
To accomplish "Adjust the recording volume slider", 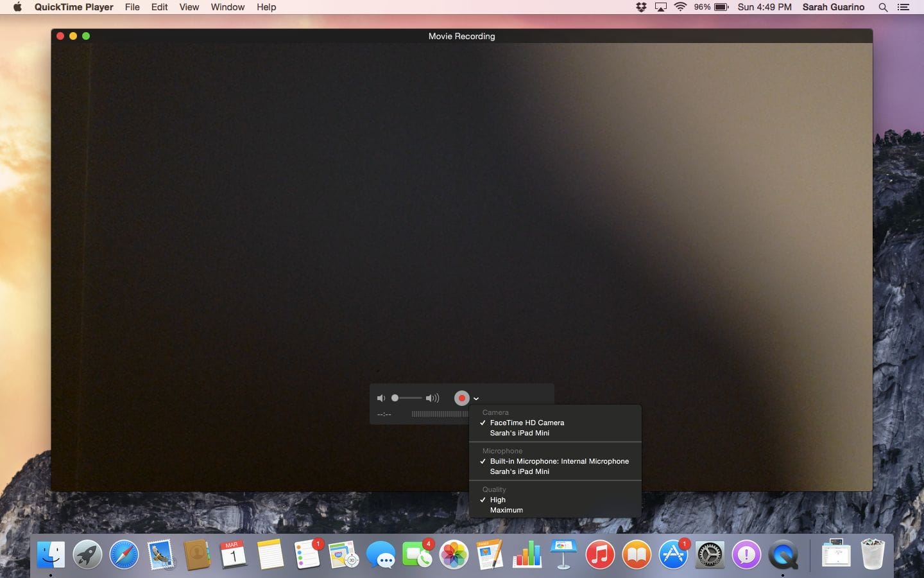I will point(406,398).
